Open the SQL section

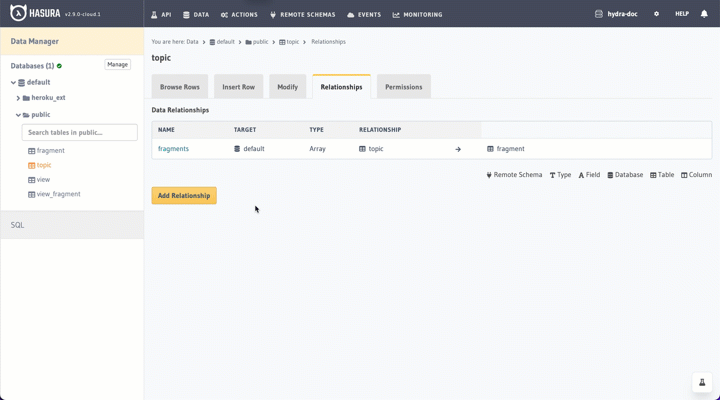tap(72, 225)
